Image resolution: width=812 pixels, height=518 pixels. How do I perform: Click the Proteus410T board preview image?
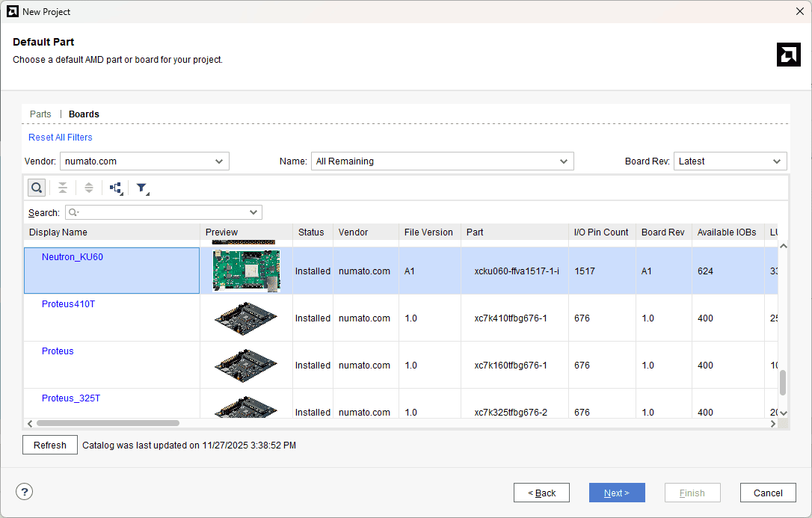[246, 318]
